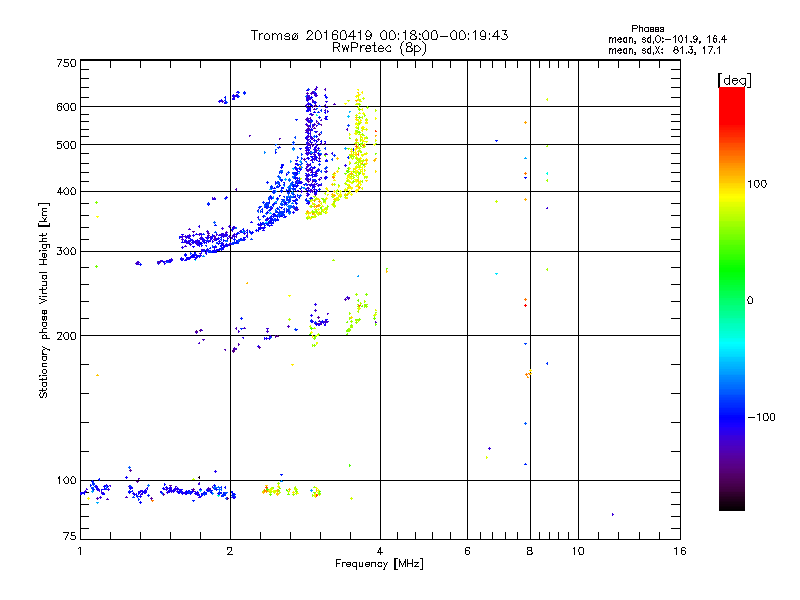This screenshot has height=600, width=800.
Task: Click the 'RwPretec (8p)' subtitle
Action: click(x=379, y=48)
